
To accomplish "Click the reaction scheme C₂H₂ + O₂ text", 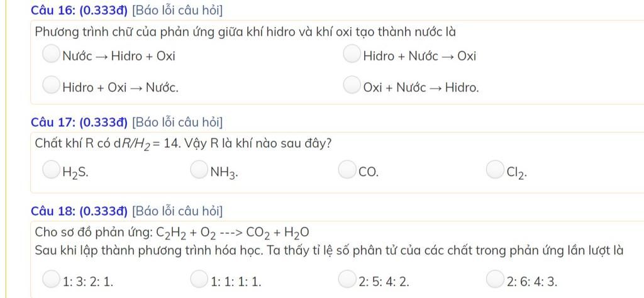I will [172, 233].
